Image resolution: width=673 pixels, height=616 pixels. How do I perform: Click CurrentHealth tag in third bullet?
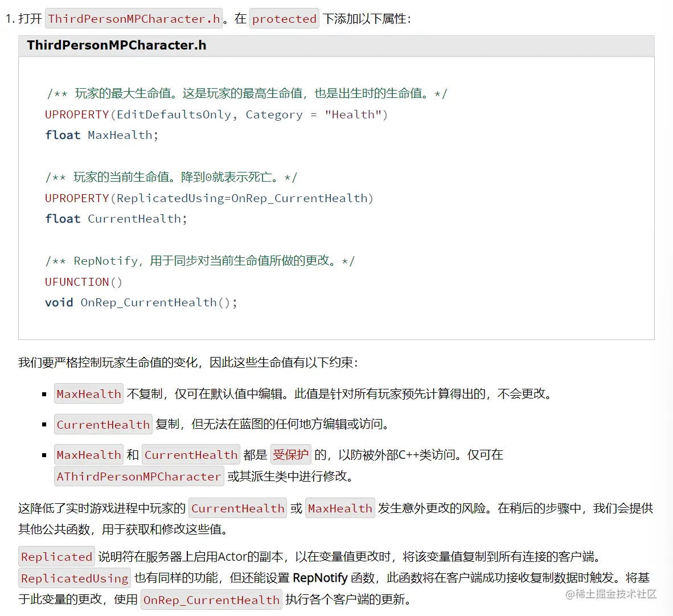point(191,454)
